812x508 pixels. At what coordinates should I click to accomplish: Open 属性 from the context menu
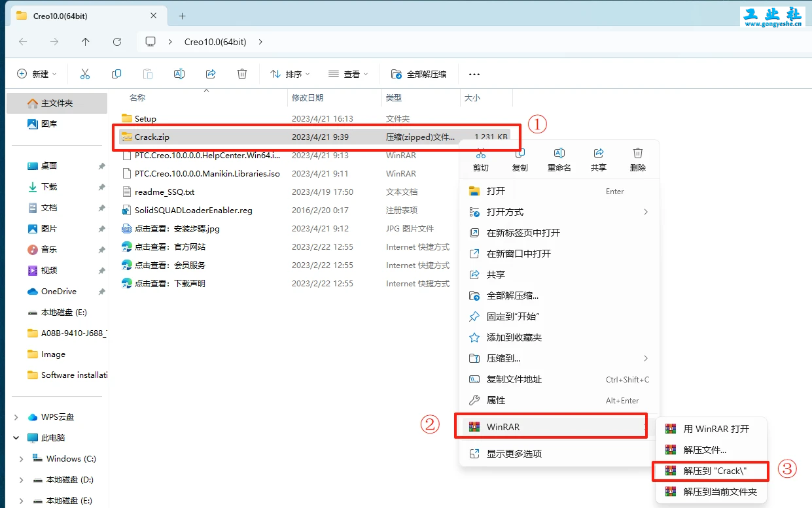559,400
